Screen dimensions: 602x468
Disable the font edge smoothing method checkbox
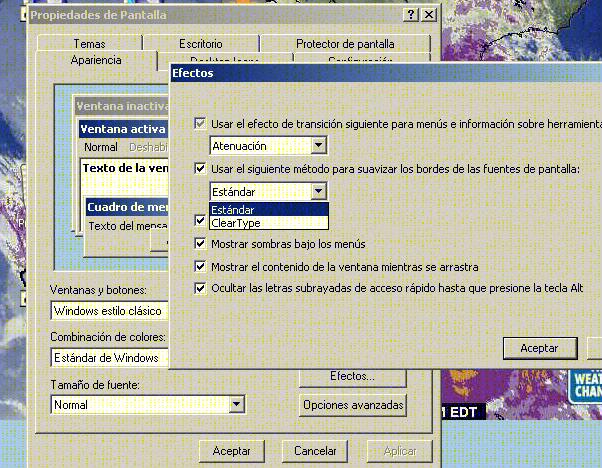(201, 169)
